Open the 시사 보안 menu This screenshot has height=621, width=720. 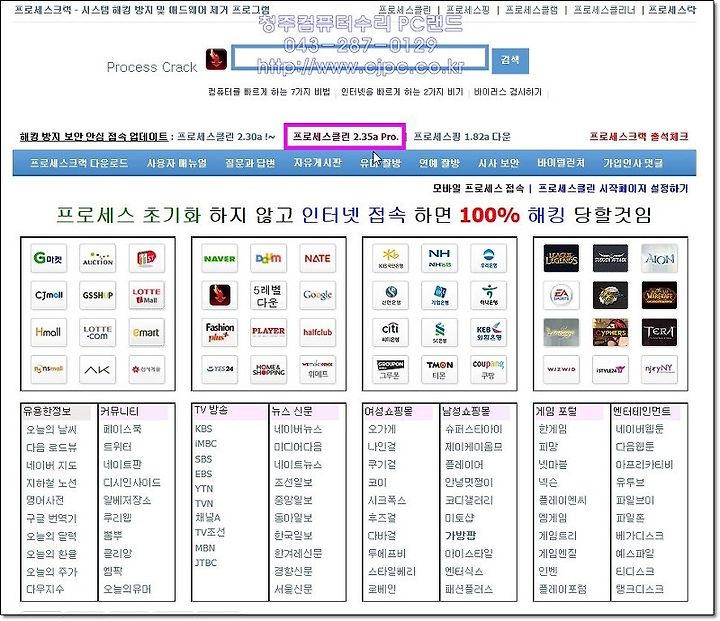[499, 163]
